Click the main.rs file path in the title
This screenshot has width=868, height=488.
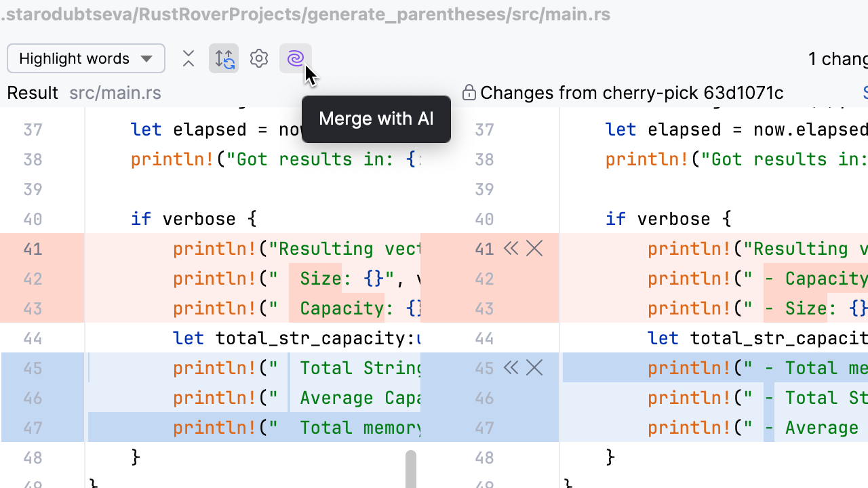click(305, 14)
